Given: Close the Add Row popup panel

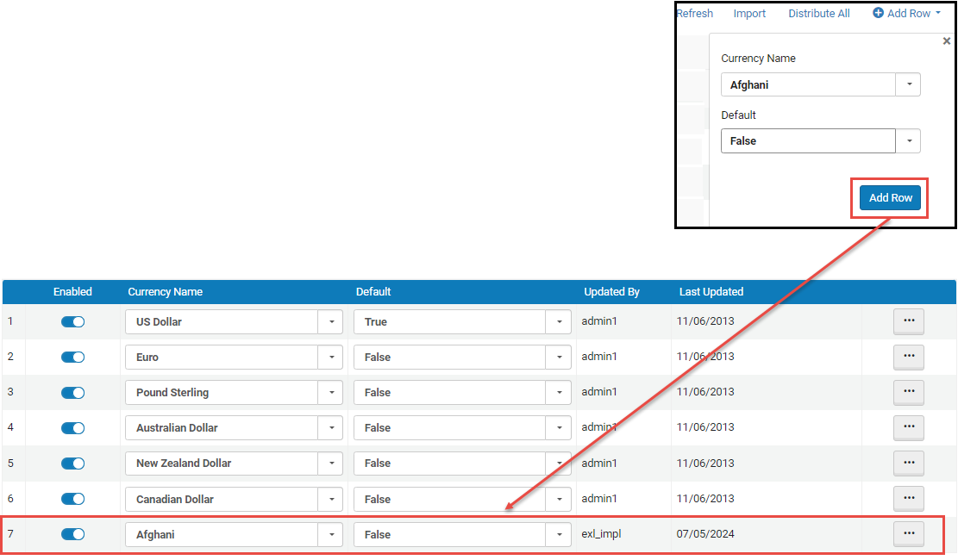Looking at the screenshot, I should pyautogui.click(x=946, y=40).
